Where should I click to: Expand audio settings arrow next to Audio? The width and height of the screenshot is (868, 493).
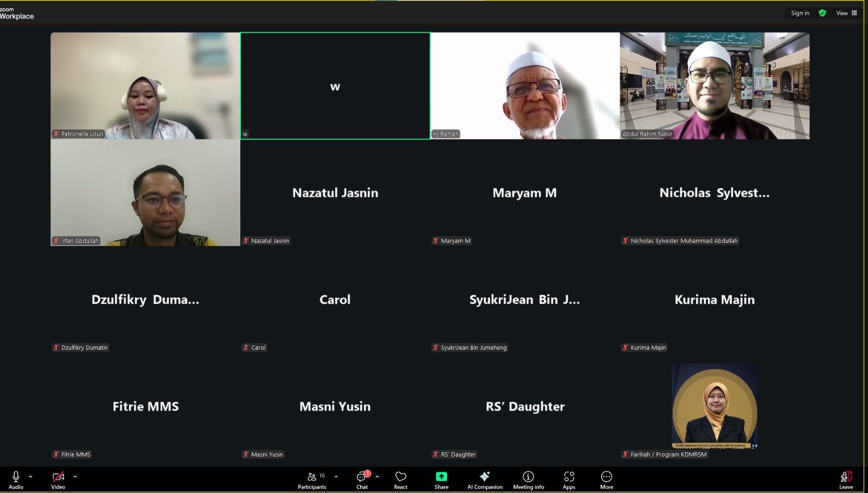pos(30,477)
